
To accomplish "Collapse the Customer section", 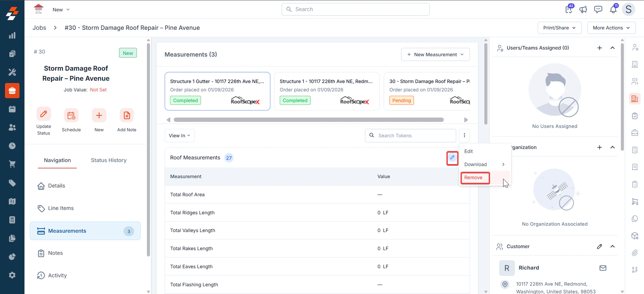I will click(612, 246).
